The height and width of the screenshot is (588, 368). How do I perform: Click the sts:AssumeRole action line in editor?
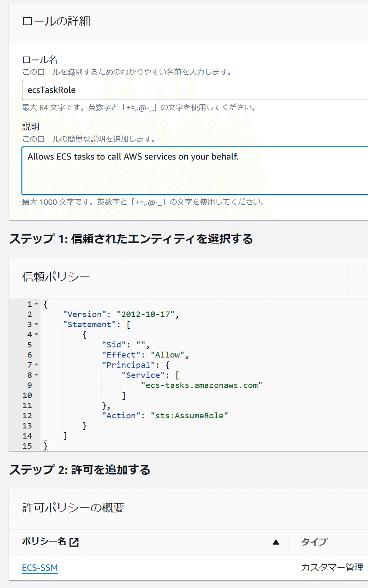pyautogui.click(x=165, y=415)
